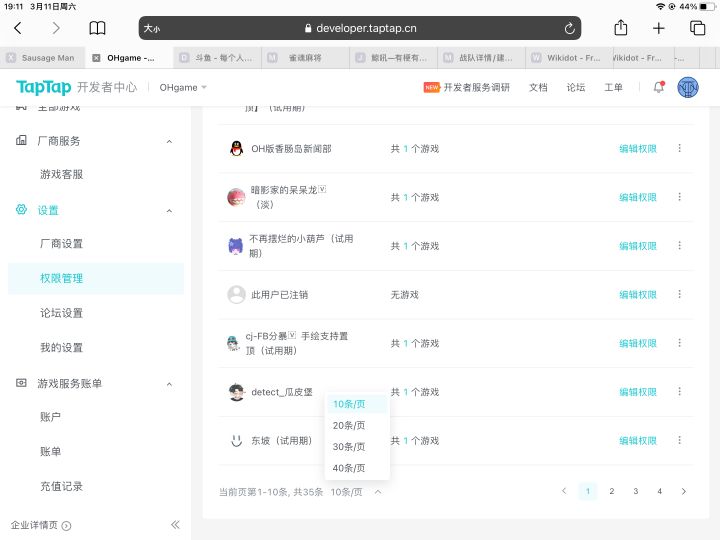The image size is (720, 540).
Task: Open 文档 link in top navigation
Action: click(538, 88)
